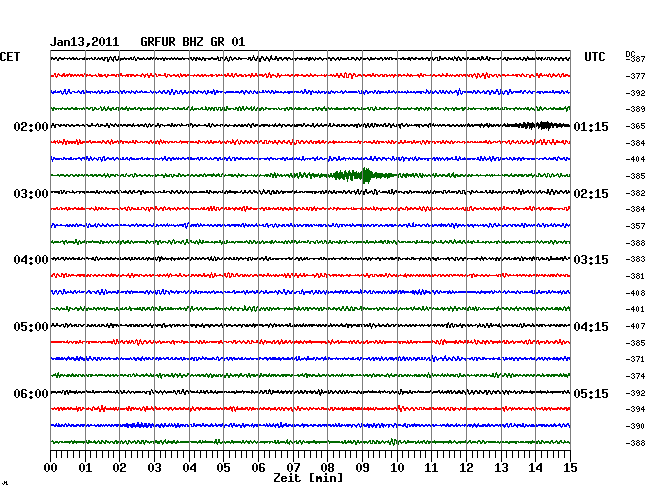Click the 06 minute axis label
Image resolution: width=650 pixels, height=494 pixels.
pos(258,468)
